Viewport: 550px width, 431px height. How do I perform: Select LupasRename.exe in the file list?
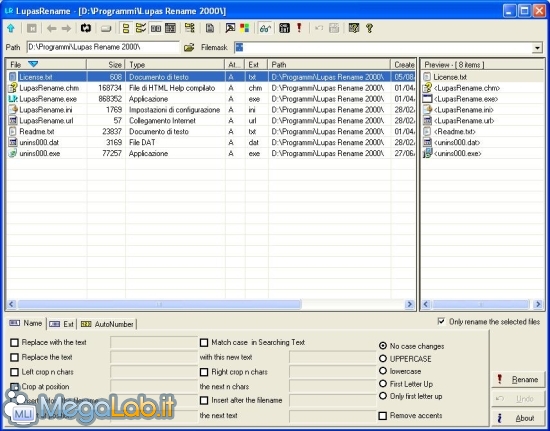click(x=48, y=99)
